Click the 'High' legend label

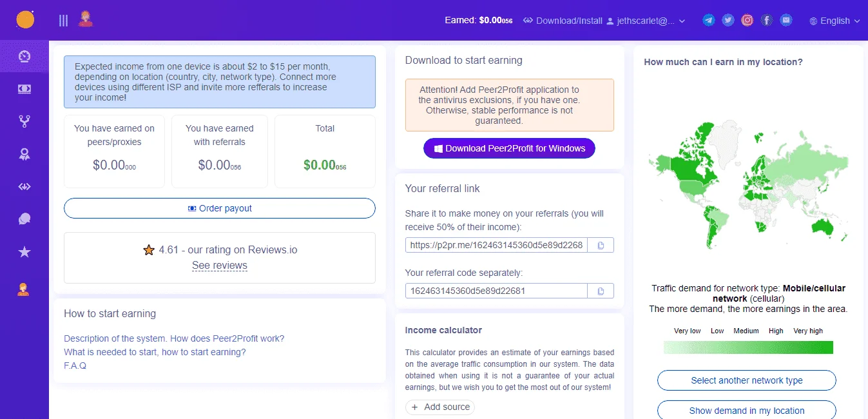(776, 331)
